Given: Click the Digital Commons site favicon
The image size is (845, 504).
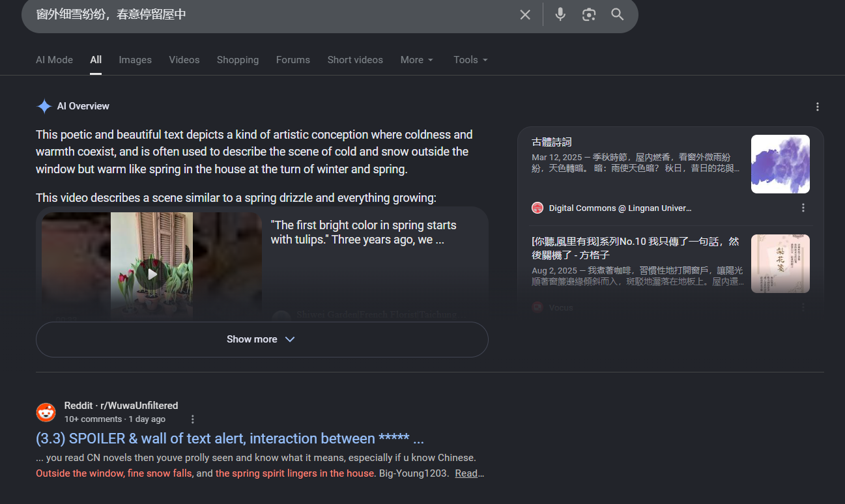Looking at the screenshot, I should pos(537,208).
